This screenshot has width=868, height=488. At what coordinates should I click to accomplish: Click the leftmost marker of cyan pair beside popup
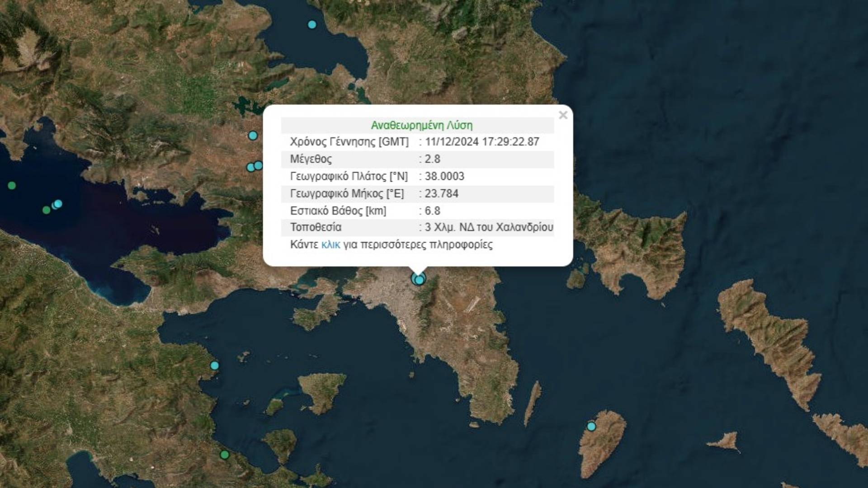[250, 168]
